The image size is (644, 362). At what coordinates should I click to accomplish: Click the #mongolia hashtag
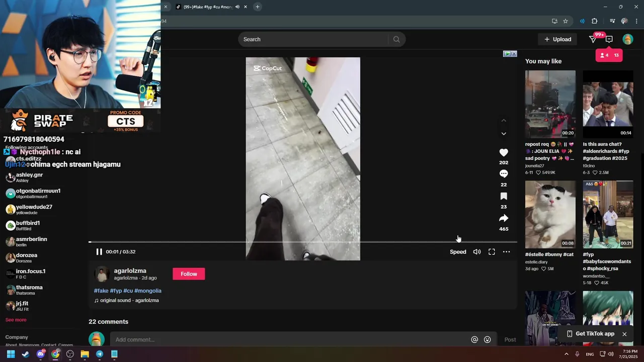tap(148, 291)
